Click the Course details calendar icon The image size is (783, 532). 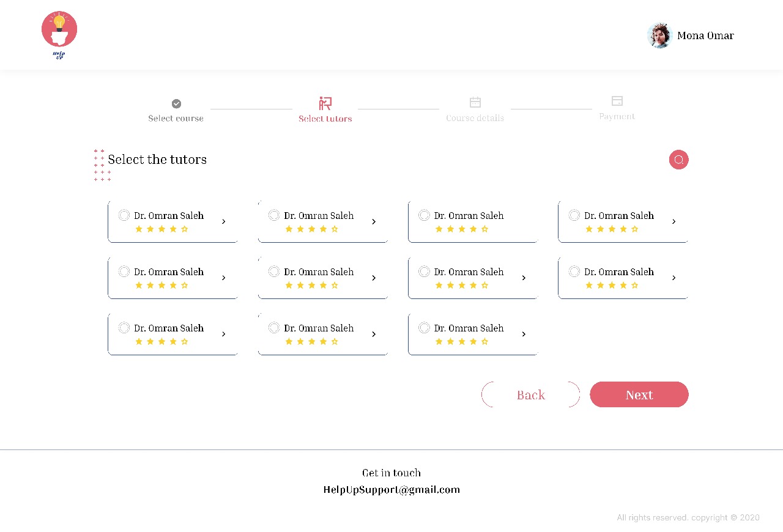point(475,102)
